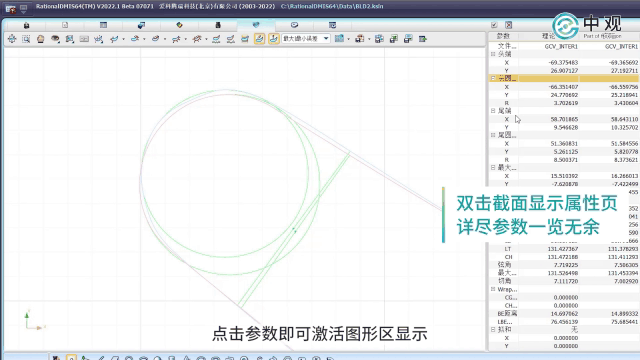Click the four-arrow pan/fit view icon
The height and width of the screenshot is (360, 640).
[12, 39]
